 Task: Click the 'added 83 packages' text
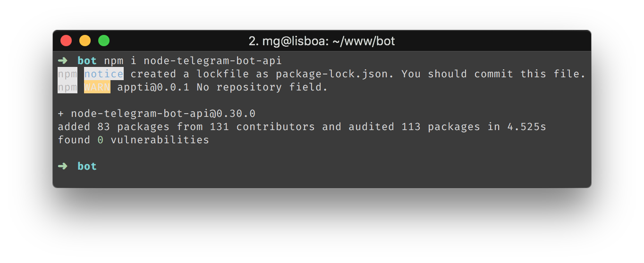pos(113,127)
